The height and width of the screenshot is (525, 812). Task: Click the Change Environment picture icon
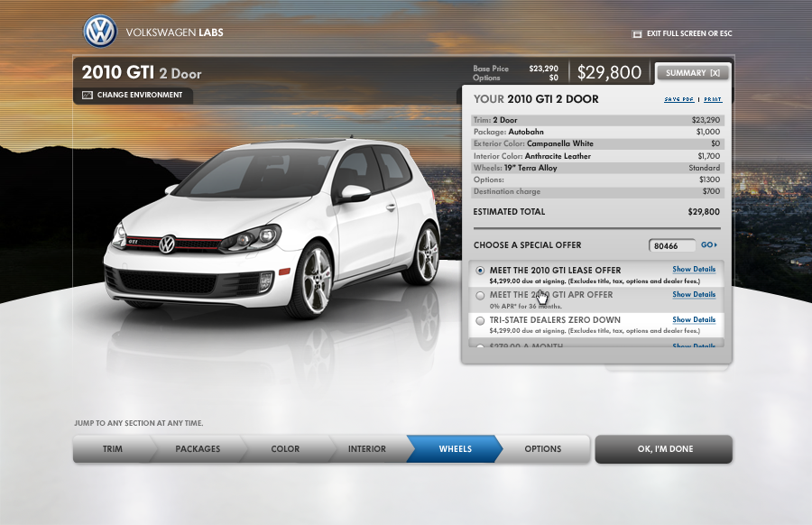[88, 96]
